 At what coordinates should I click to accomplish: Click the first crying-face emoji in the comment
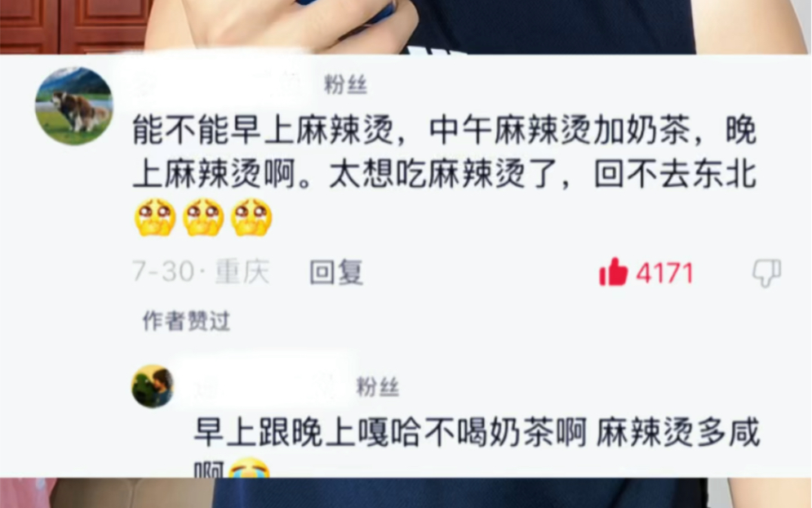coord(155,217)
